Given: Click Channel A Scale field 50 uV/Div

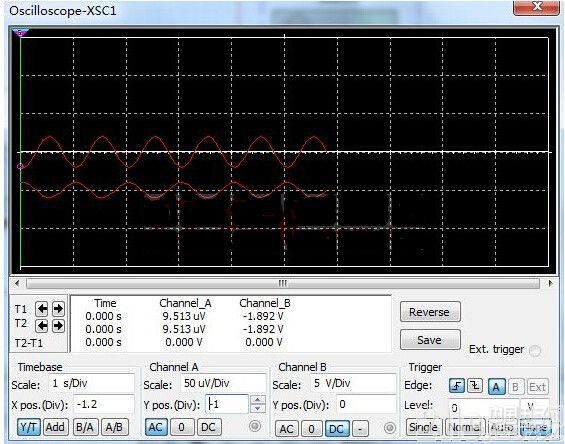Looking at the screenshot, I should [x=223, y=383].
